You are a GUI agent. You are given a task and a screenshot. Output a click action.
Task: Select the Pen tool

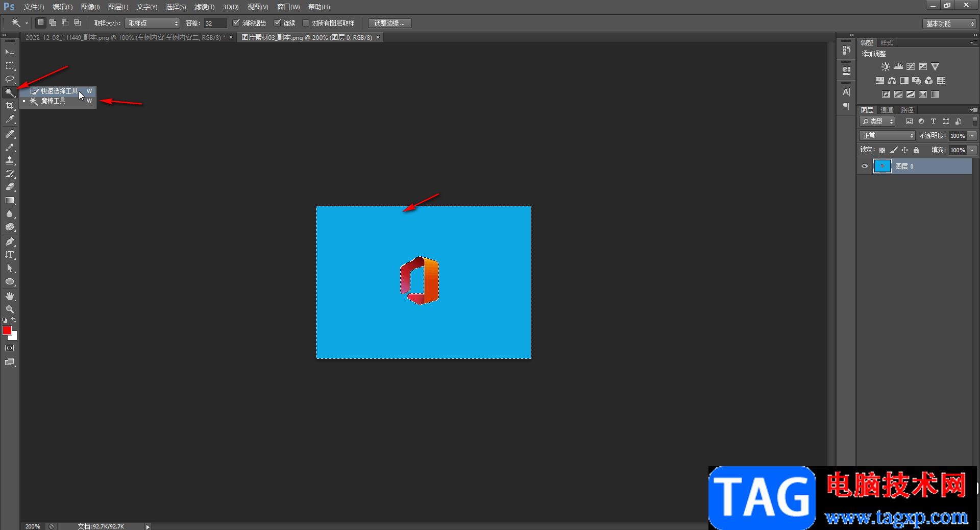10,242
